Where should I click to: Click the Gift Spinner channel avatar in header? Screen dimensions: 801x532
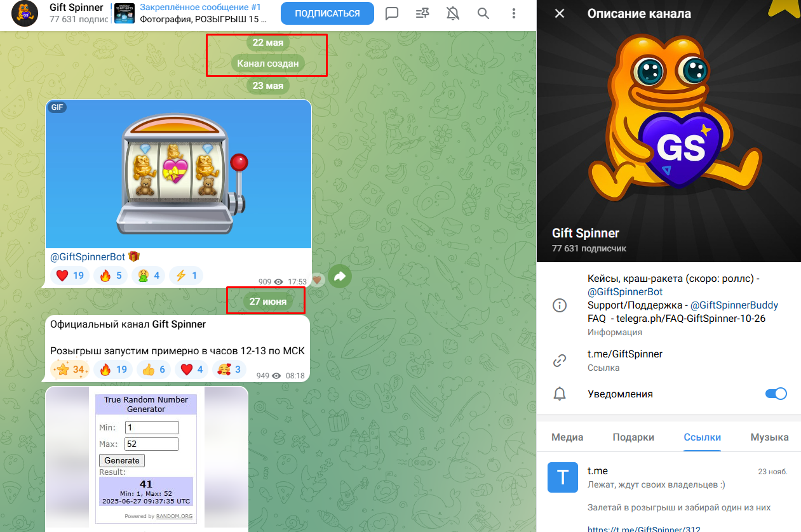click(25, 13)
